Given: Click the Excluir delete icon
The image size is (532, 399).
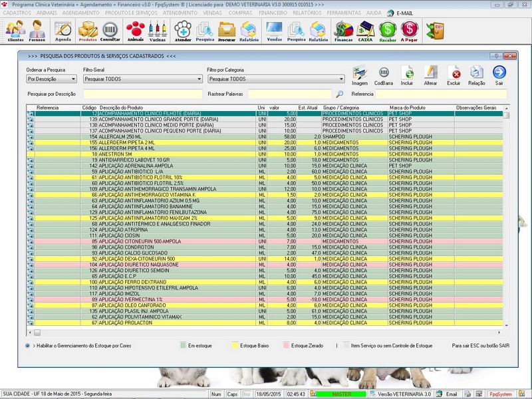Looking at the screenshot, I should point(454,74).
